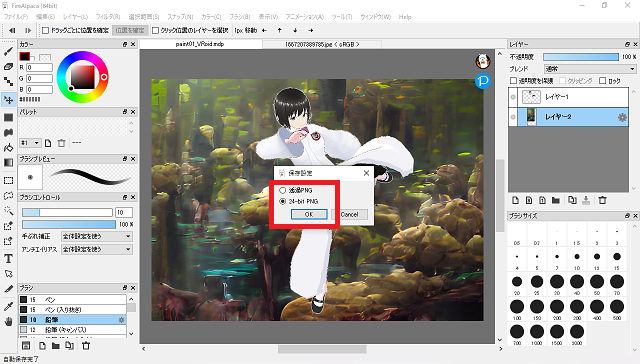Image resolution: width=640 pixels, height=364 pixels.
Task: Duplicate the current layer
Action: click(x=572, y=200)
